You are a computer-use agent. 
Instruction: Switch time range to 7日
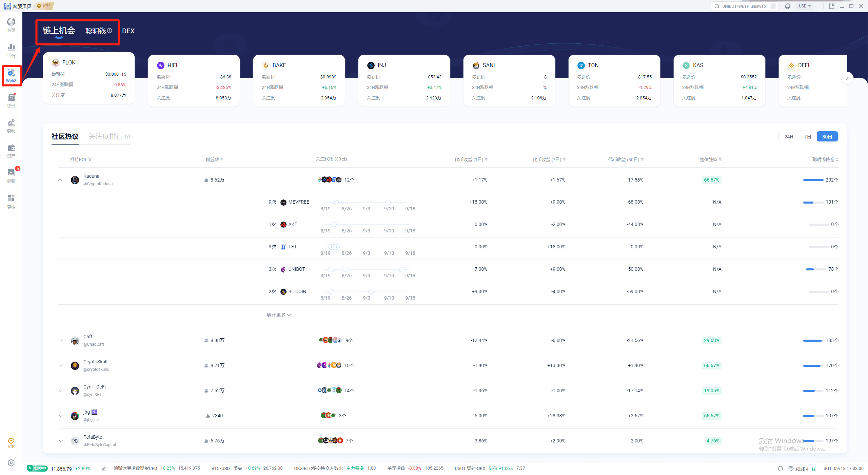coord(808,137)
